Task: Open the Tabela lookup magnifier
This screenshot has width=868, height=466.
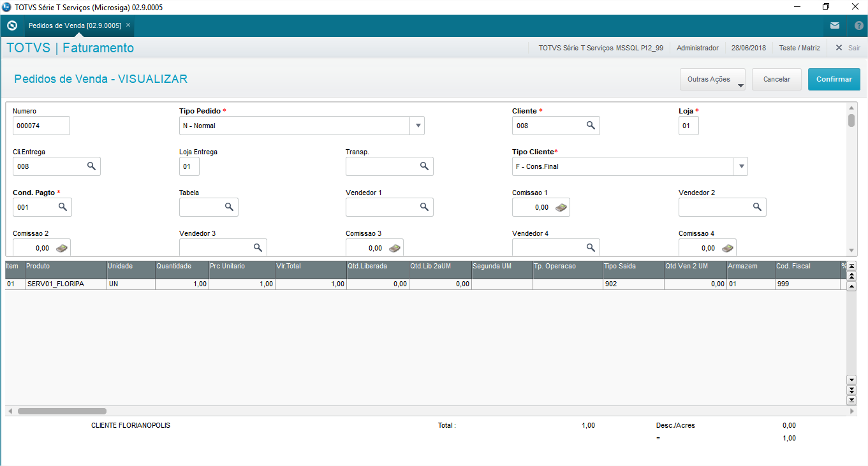Action: click(x=230, y=207)
